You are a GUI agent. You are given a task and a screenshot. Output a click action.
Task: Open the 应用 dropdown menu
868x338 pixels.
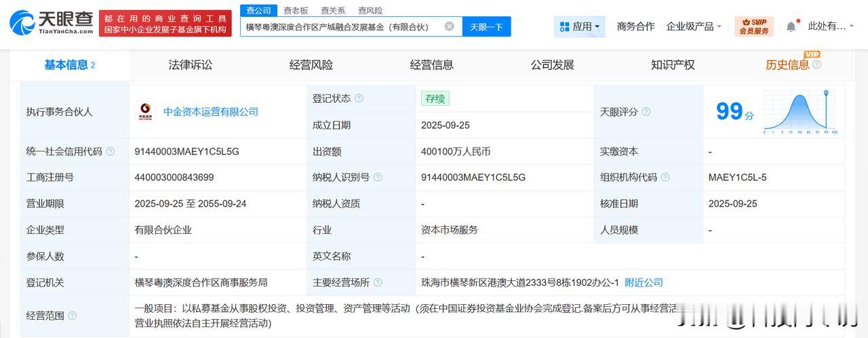point(580,26)
